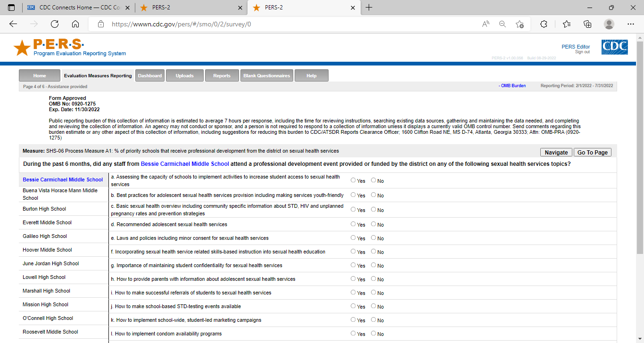The image size is (644, 343).
Task: Click the browser refresh icon
Action: coord(55,24)
